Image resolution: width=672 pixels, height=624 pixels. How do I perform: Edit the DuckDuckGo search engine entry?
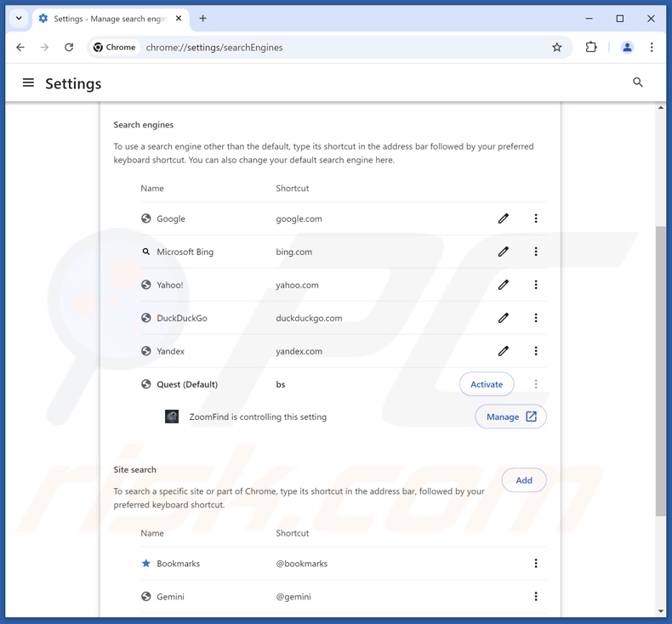coord(503,318)
